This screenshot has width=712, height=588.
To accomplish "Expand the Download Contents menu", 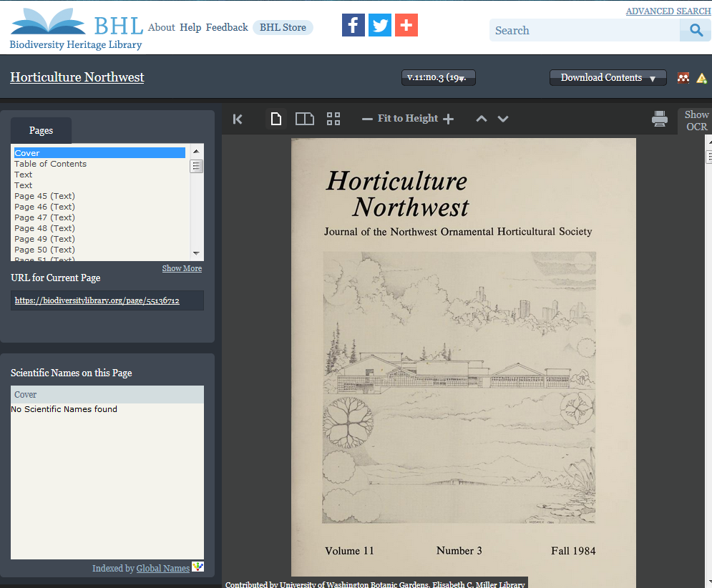I will (x=608, y=78).
